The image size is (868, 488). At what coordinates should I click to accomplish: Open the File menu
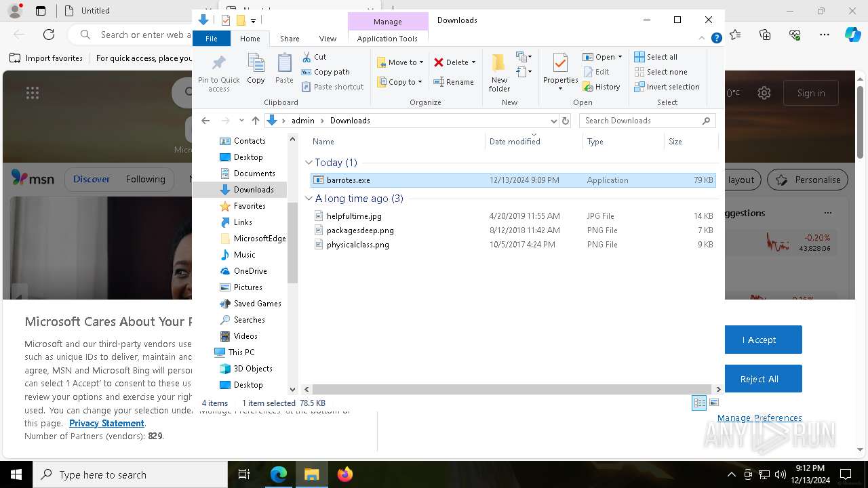pos(212,39)
